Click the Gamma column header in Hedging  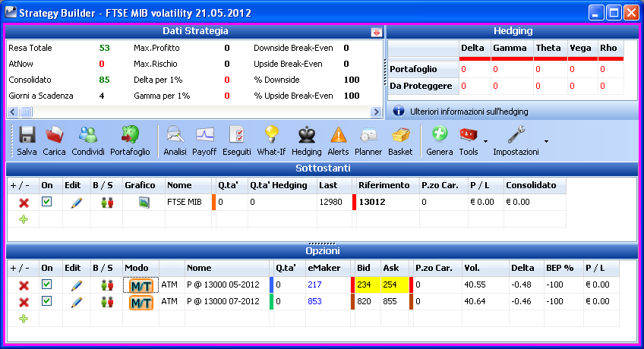click(510, 48)
